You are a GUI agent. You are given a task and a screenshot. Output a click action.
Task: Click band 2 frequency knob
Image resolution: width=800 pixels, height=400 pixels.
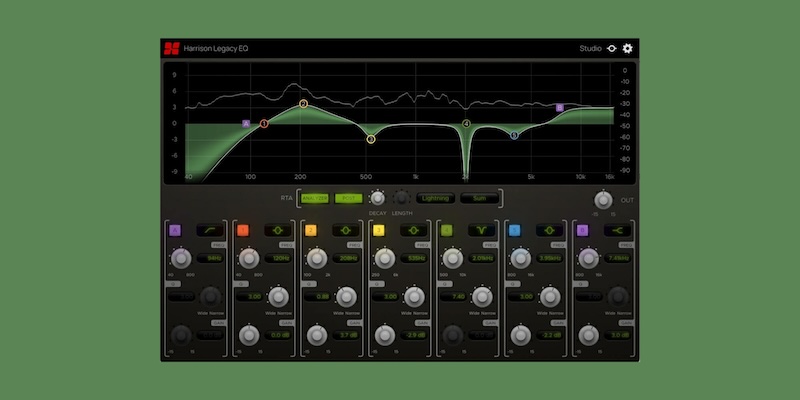317,259
